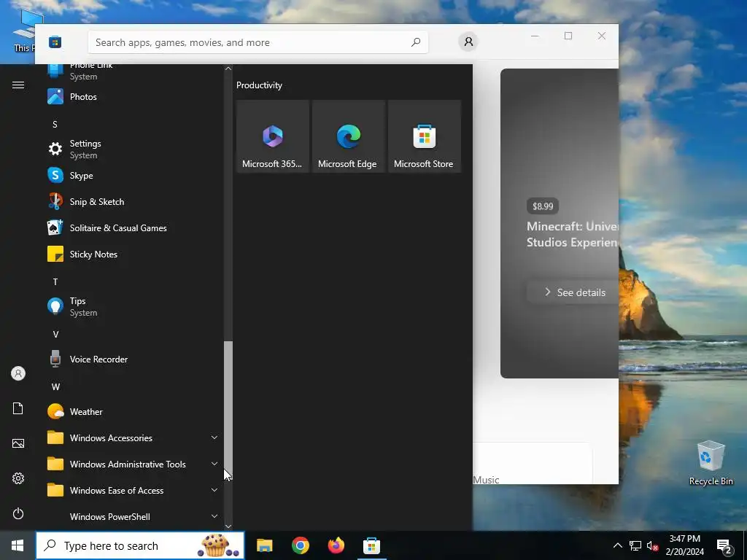Launch the Microsoft Edge tile
This screenshot has height=560, width=747.
click(348, 136)
